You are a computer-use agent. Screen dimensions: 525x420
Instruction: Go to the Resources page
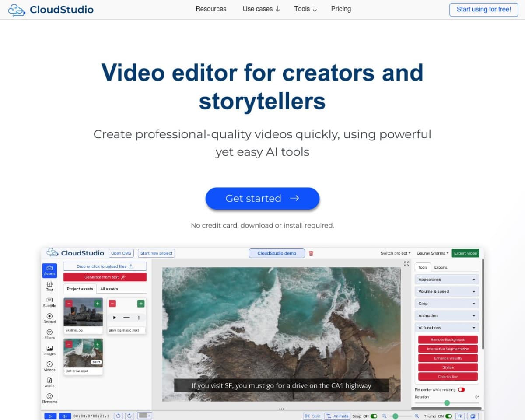click(211, 9)
